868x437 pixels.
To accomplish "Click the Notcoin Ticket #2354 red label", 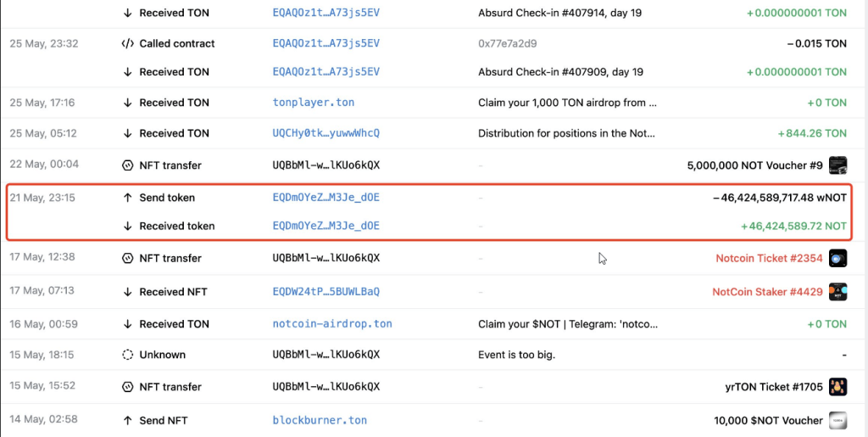I will (769, 258).
